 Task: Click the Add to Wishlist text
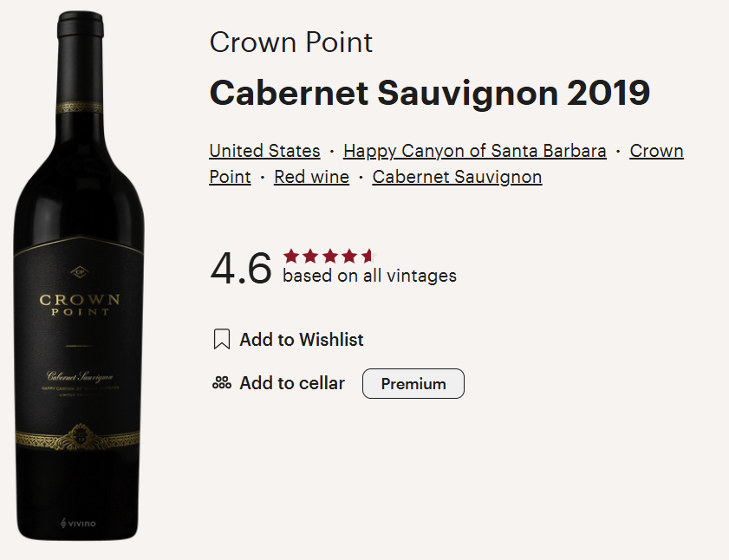[x=302, y=340]
